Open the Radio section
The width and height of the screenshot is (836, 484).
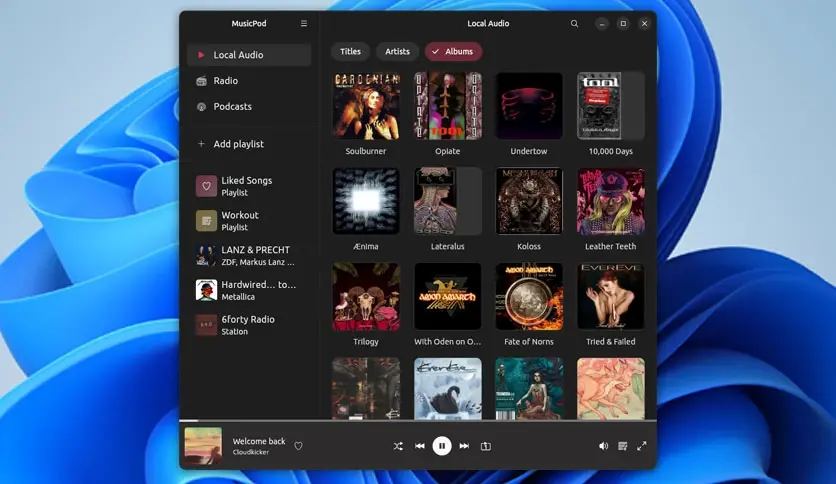[249, 80]
